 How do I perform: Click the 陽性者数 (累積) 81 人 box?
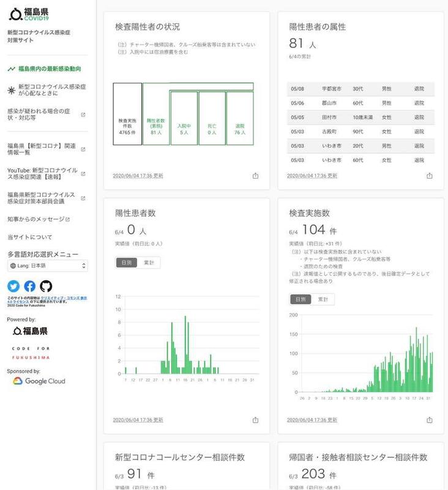coord(156,114)
